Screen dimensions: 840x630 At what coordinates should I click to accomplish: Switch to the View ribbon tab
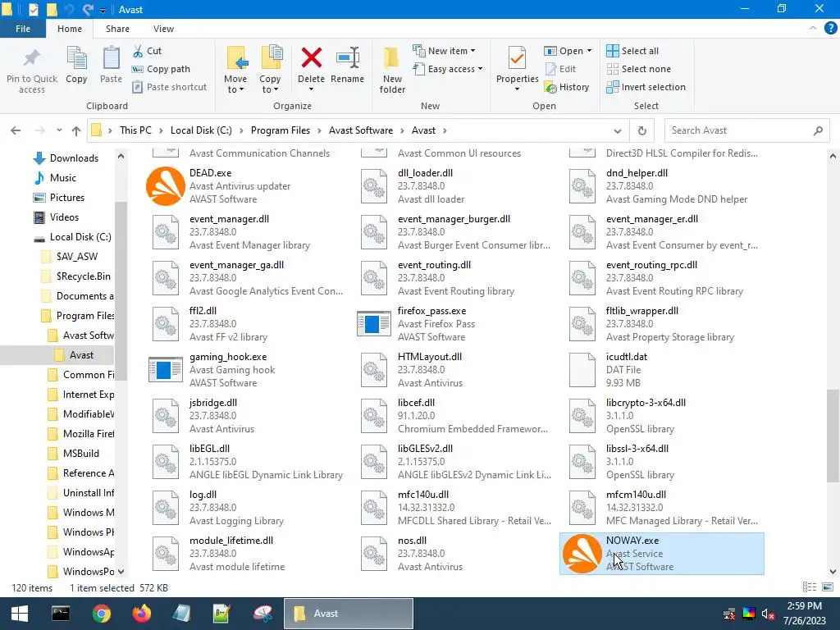coord(163,29)
